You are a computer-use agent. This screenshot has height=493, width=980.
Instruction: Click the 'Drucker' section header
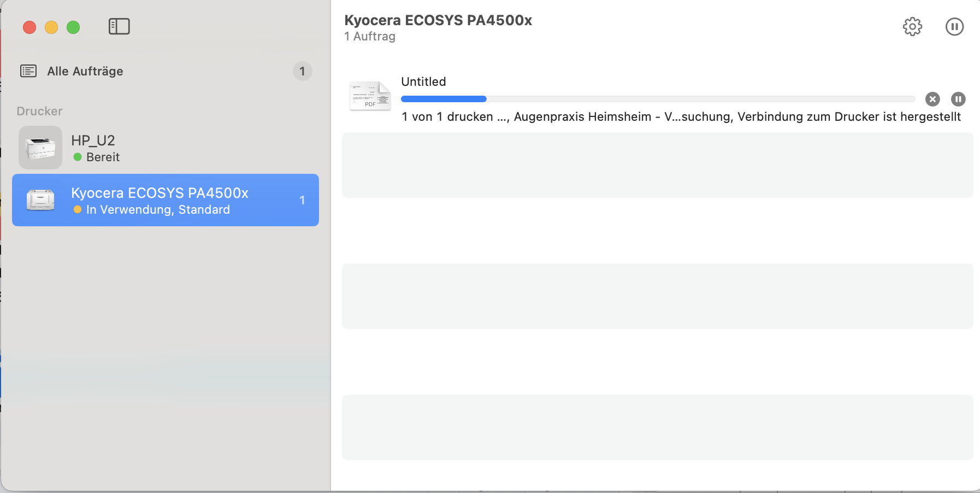pyautogui.click(x=39, y=111)
